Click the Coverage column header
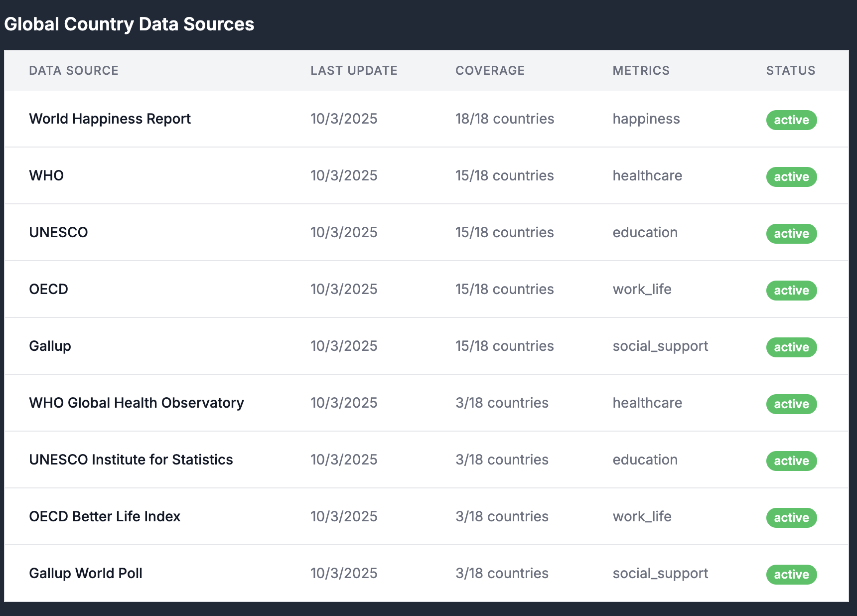This screenshot has width=857, height=616. pyautogui.click(x=490, y=71)
